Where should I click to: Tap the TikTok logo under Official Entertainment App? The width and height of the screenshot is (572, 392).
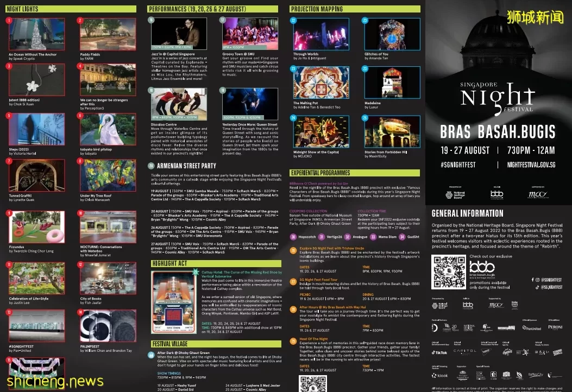(x=439, y=352)
